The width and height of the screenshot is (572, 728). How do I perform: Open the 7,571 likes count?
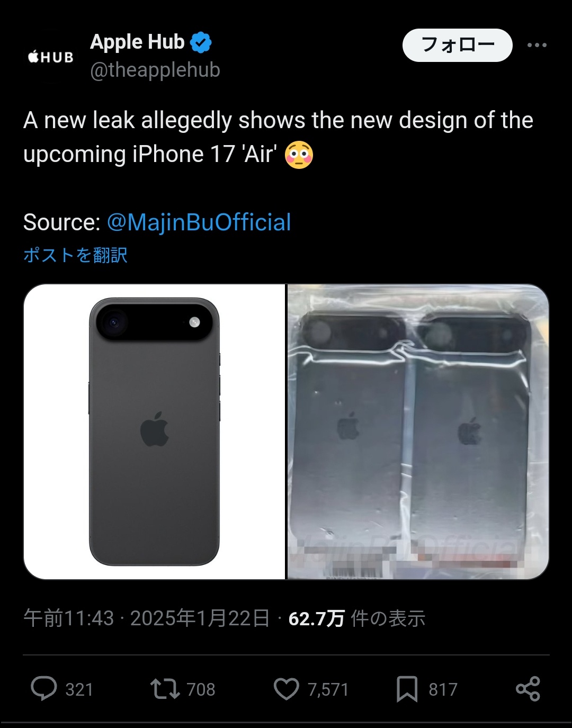tap(328, 689)
